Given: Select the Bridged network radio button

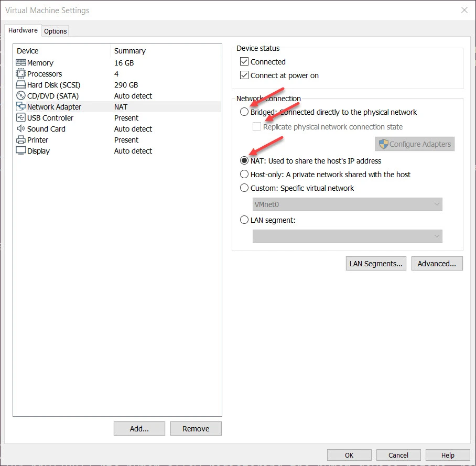Looking at the screenshot, I should 244,112.
